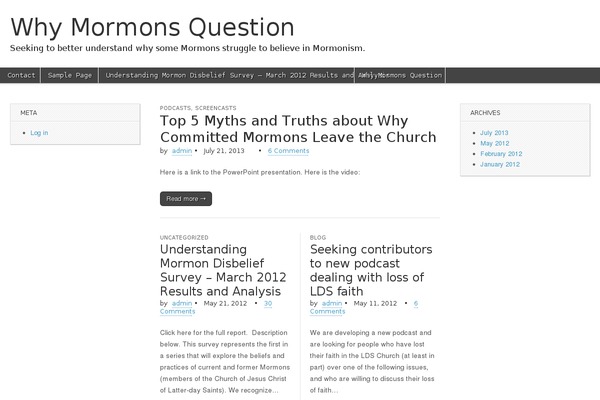Click the Why Mormons Question site title heading
The image size is (600, 400).
click(x=152, y=27)
